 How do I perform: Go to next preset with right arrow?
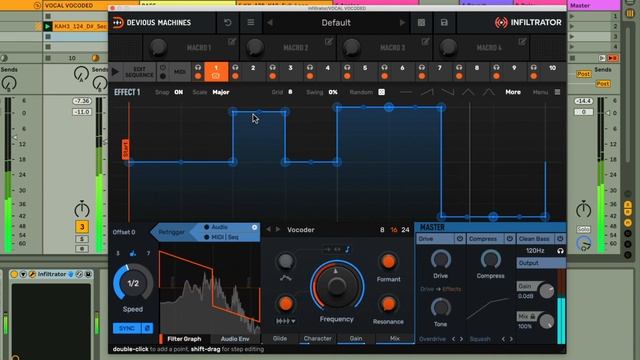[x=402, y=22]
